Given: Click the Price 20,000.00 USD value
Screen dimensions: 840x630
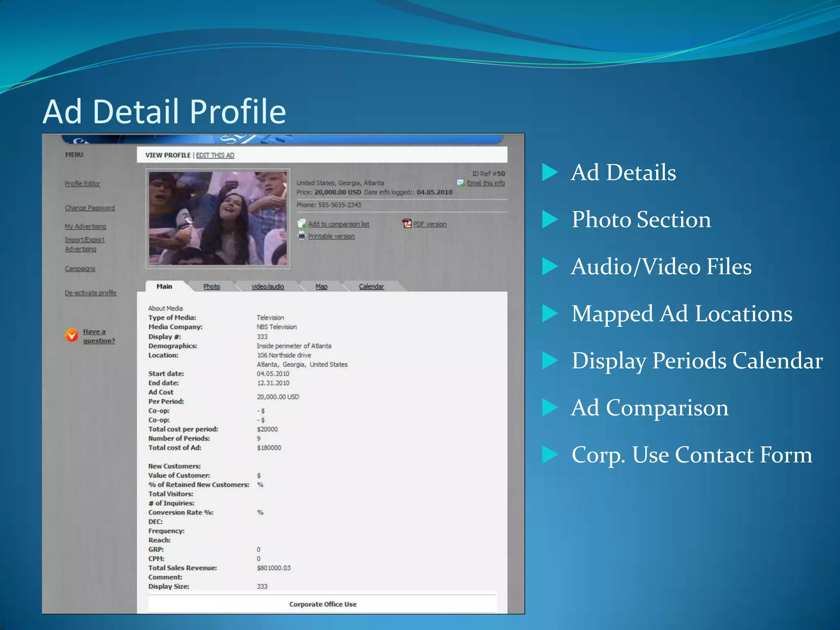Looking at the screenshot, I should [x=338, y=192].
